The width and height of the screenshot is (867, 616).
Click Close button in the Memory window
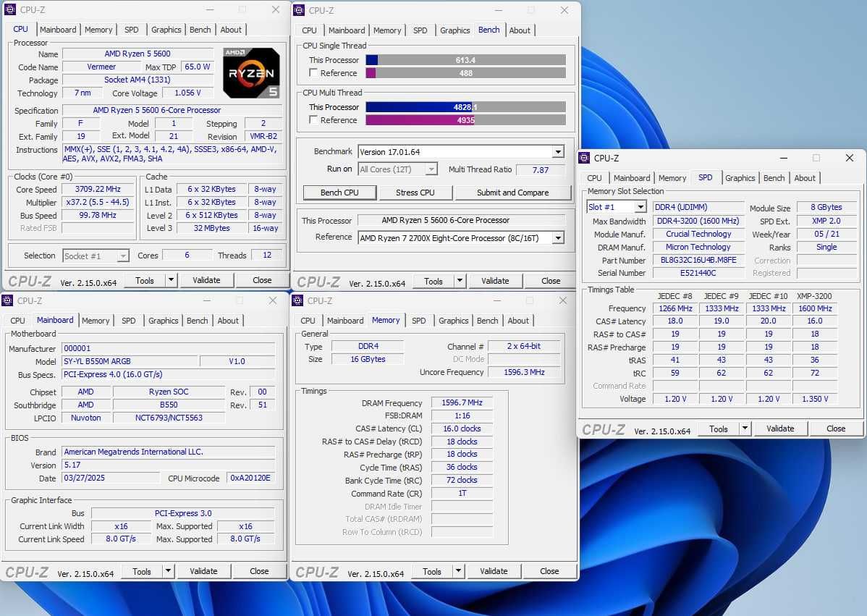tap(549, 571)
